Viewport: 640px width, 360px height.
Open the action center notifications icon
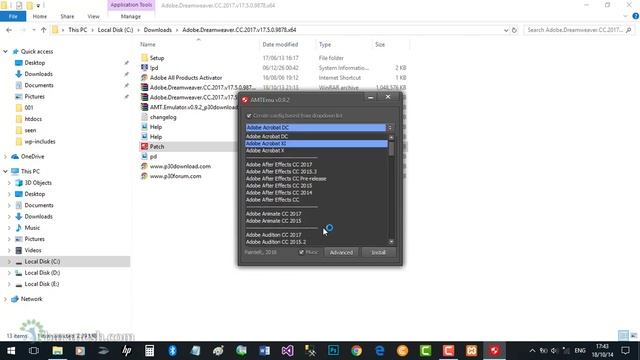pyautogui.click(x=625, y=351)
